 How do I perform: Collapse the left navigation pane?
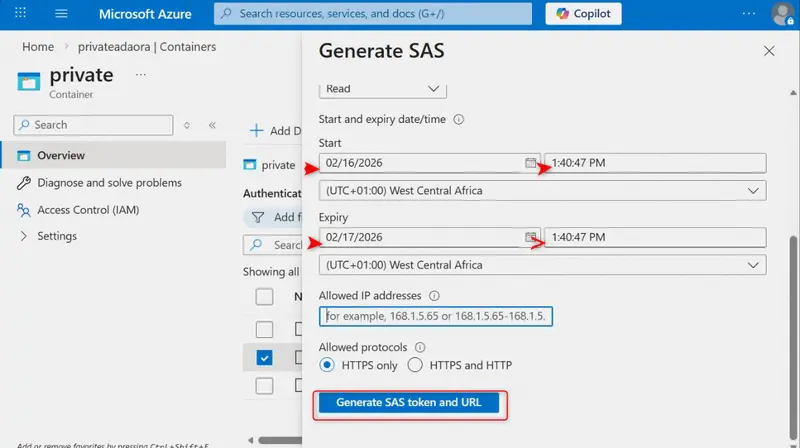[212, 125]
